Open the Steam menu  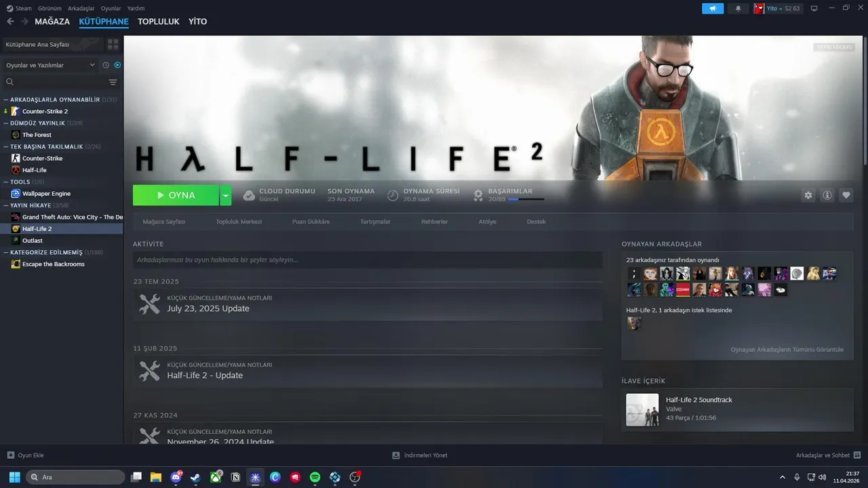click(19, 8)
